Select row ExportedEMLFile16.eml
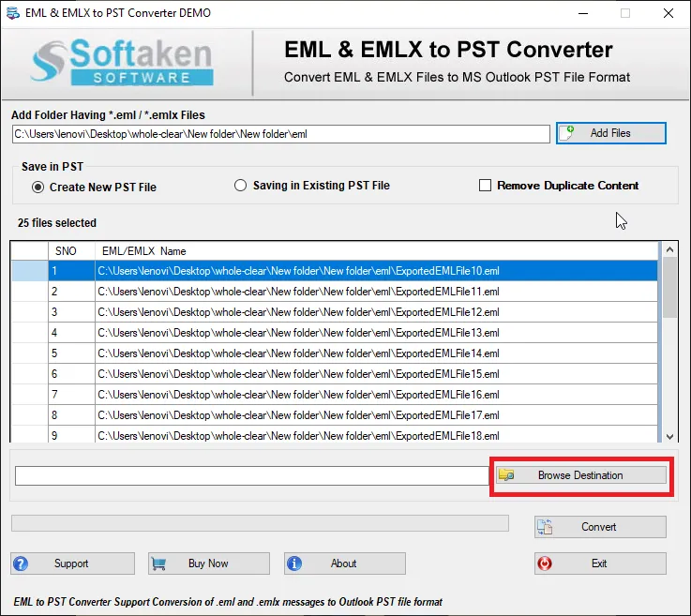Viewport: 691px width, 616px height. pos(376,395)
